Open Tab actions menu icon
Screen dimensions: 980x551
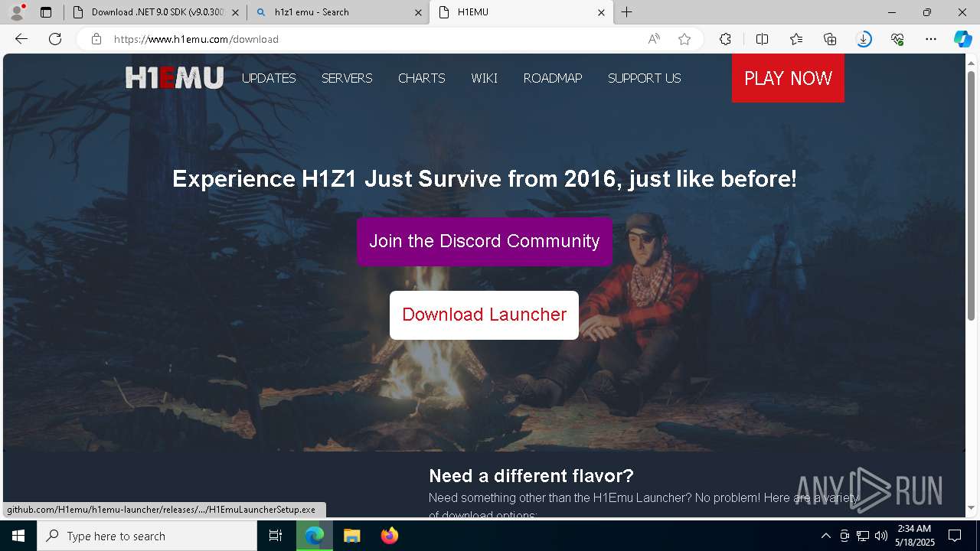pos(46,12)
